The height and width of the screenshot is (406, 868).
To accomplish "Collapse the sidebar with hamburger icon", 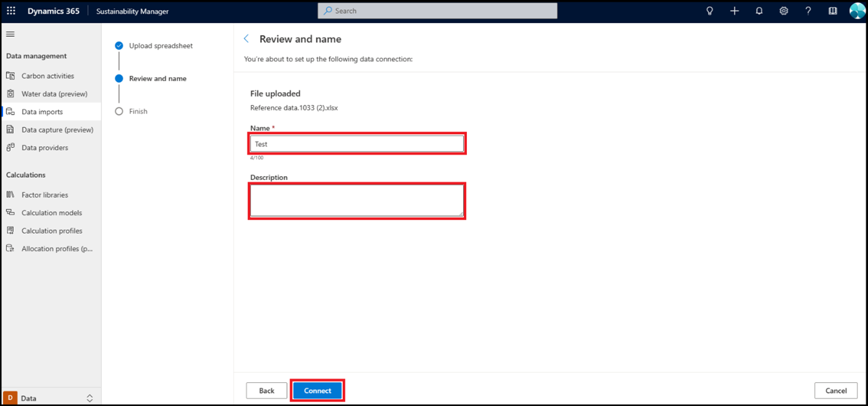I will (10, 34).
